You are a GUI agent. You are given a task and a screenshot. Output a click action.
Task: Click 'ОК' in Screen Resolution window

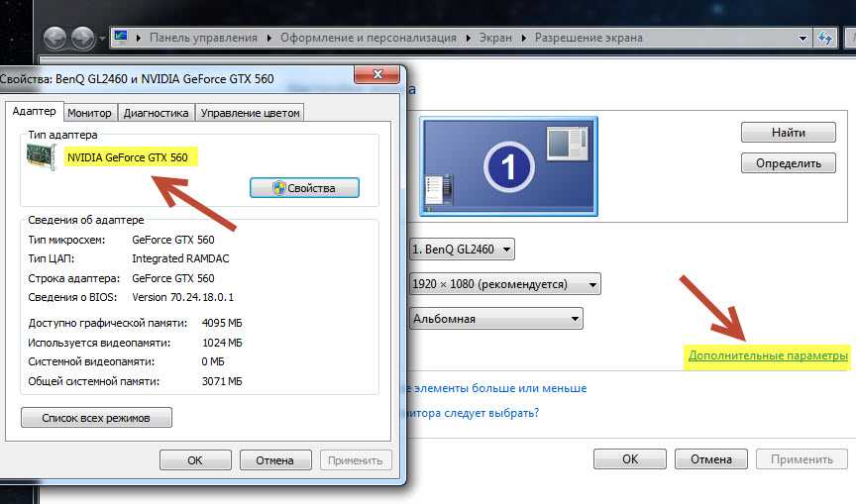630,459
